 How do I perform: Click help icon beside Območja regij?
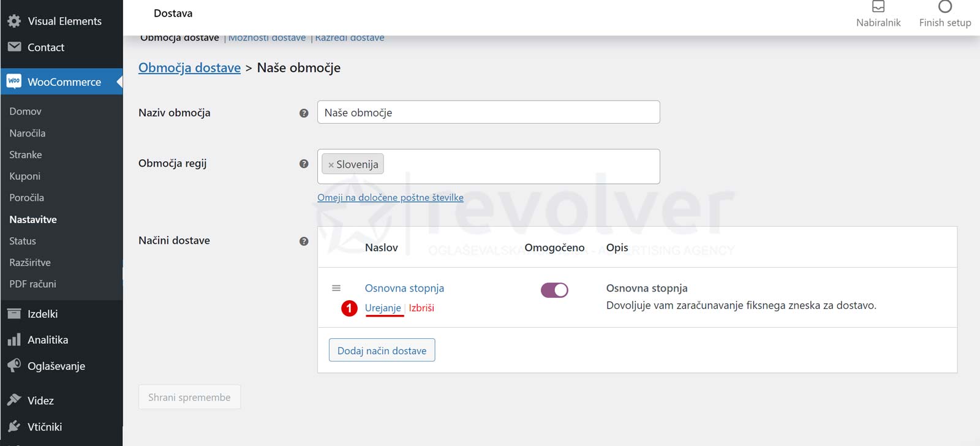click(304, 164)
